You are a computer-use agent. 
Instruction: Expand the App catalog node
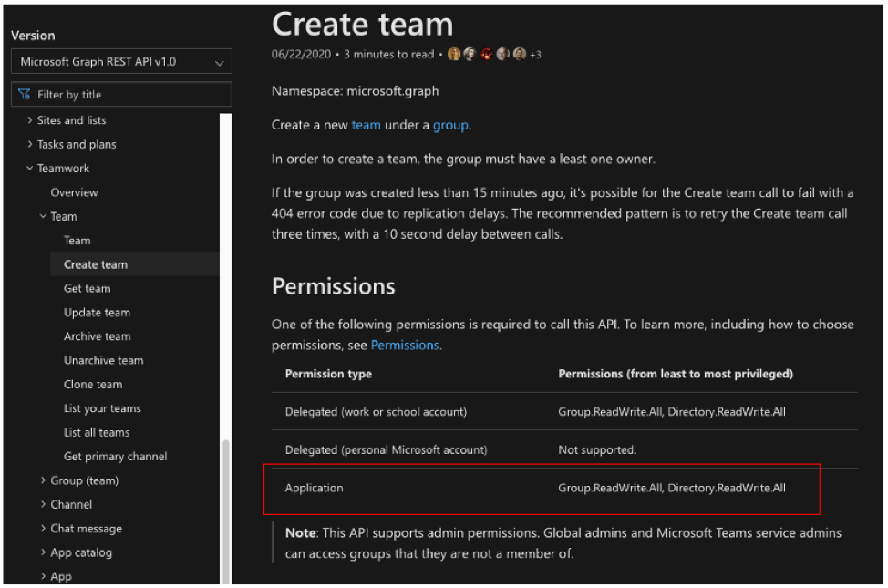click(43, 552)
